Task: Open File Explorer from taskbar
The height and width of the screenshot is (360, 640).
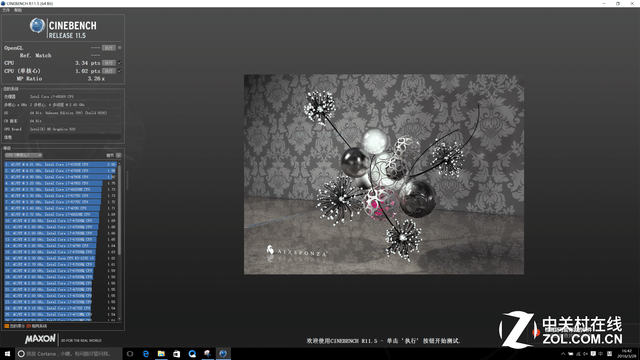Action: [x=161, y=353]
